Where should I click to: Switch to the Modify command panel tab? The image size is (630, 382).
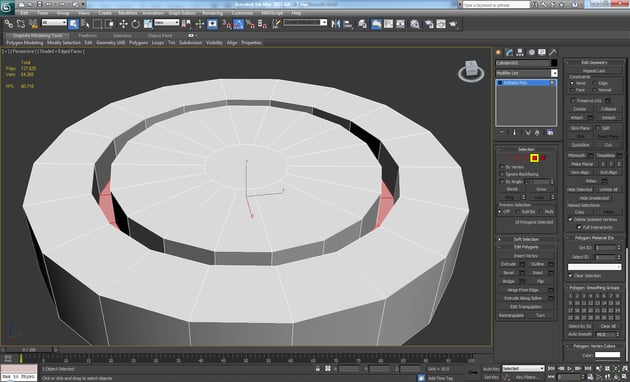509,52
